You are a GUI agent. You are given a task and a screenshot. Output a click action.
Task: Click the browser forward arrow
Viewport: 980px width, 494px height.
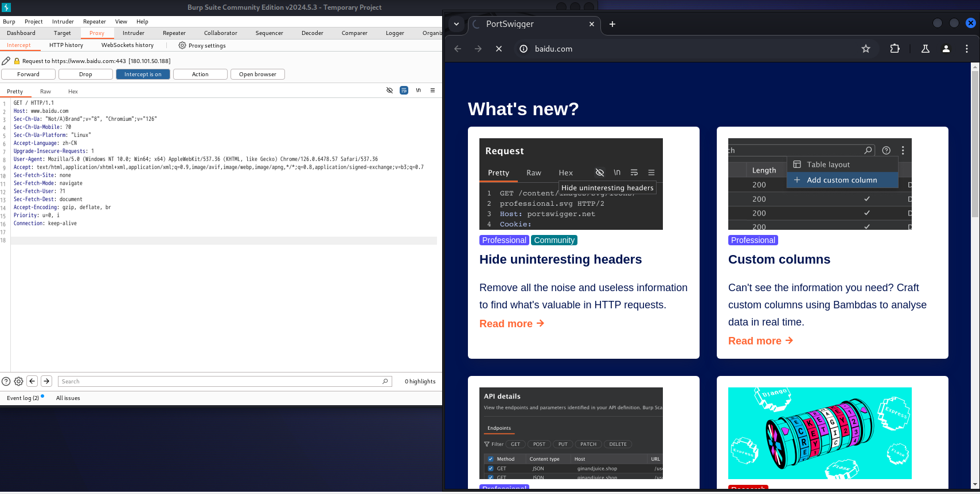coord(478,49)
